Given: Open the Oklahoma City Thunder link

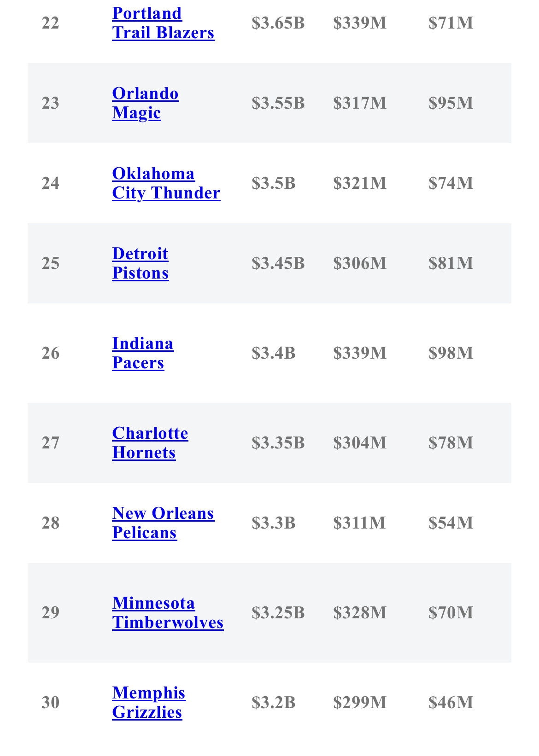Looking at the screenshot, I should click(166, 183).
